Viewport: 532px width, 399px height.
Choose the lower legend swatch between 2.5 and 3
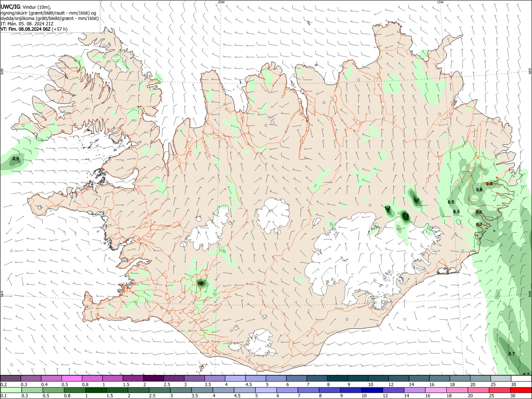(160, 390)
